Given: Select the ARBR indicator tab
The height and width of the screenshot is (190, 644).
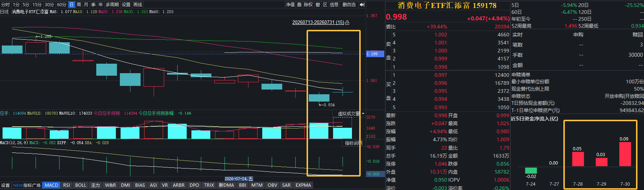Looking at the screenshot, I should tap(179, 185).
